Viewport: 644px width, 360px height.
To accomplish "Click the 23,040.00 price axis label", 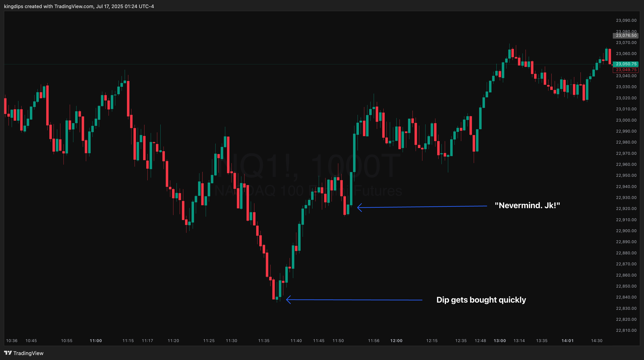I will pyautogui.click(x=626, y=76).
